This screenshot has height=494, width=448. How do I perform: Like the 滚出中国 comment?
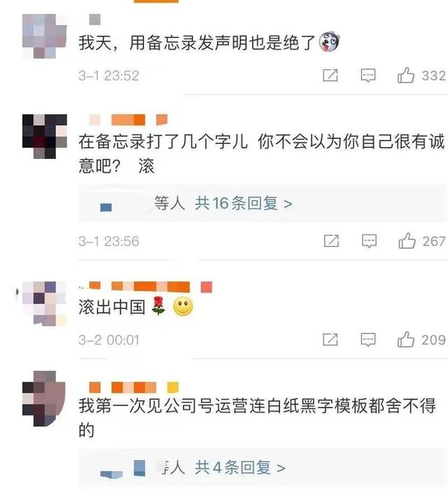(x=406, y=339)
